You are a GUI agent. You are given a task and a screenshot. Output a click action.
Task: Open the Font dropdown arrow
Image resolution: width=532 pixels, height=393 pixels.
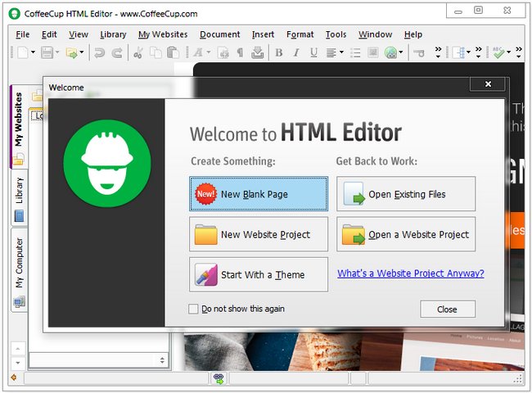[x=209, y=52]
